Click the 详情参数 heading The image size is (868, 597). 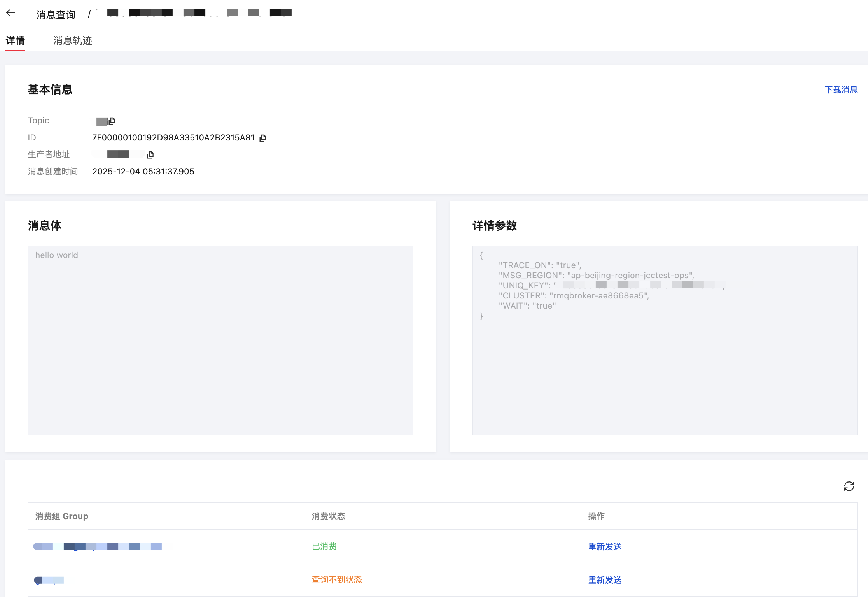click(x=495, y=226)
